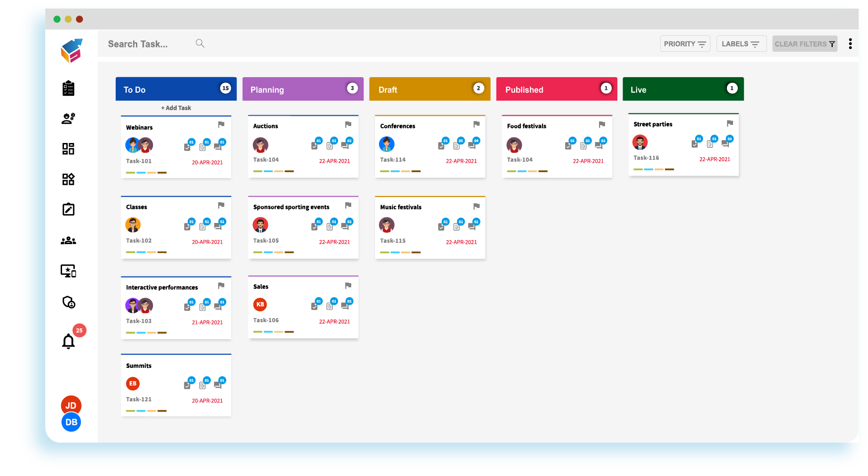Toggle the checklist icon on Summits card
This screenshot has width=868, height=476.
tap(188, 385)
